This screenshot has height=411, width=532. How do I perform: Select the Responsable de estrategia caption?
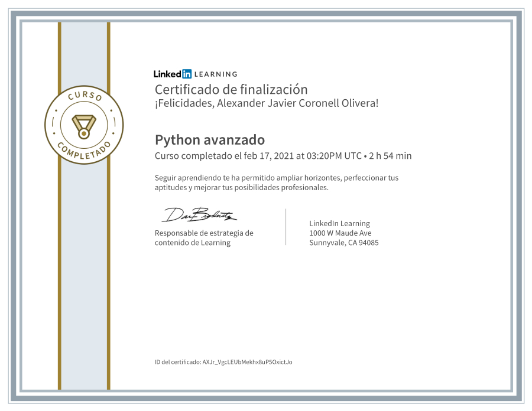[203, 239]
